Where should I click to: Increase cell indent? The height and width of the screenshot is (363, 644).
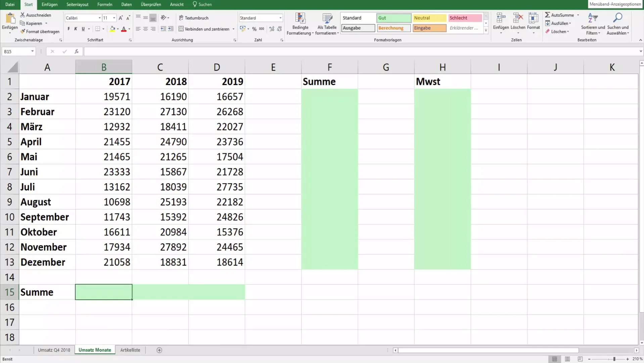click(x=171, y=29)
